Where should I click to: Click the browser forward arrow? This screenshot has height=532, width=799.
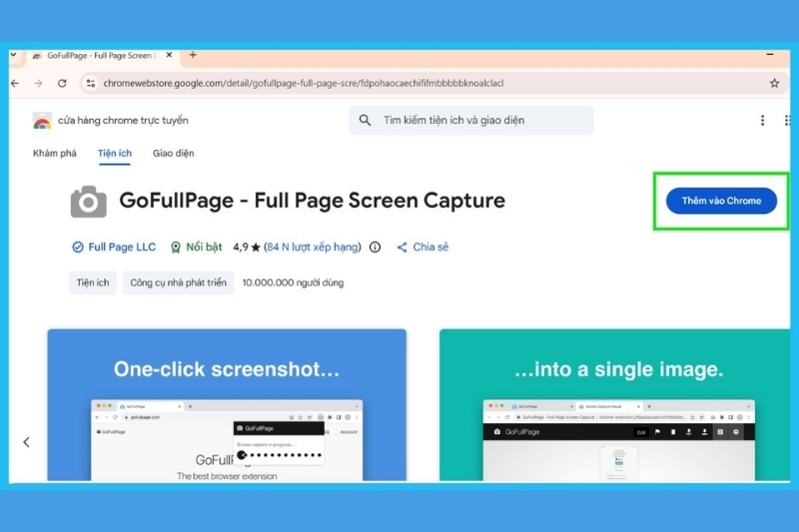(38, 83)
